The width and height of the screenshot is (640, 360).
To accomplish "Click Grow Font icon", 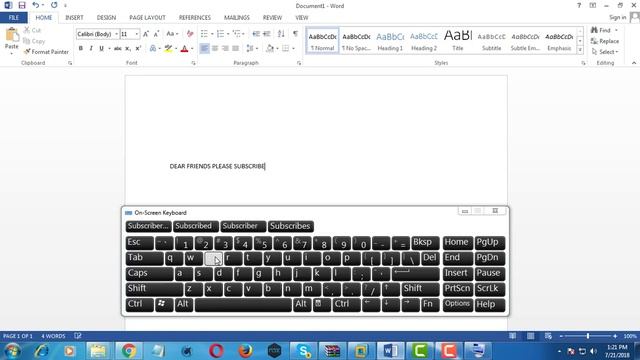I will point(146,34).
